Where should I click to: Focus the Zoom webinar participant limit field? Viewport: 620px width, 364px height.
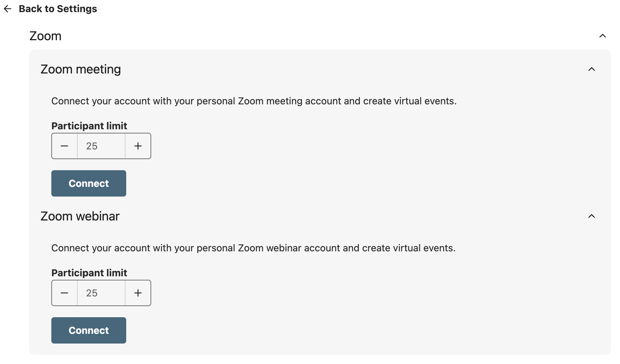tap(101, 293)
